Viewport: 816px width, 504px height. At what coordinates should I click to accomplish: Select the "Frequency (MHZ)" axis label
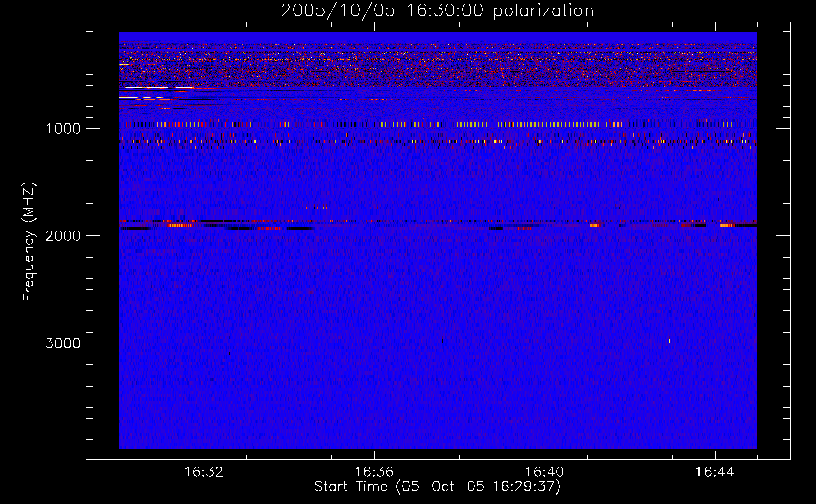[x=30, y=242]
